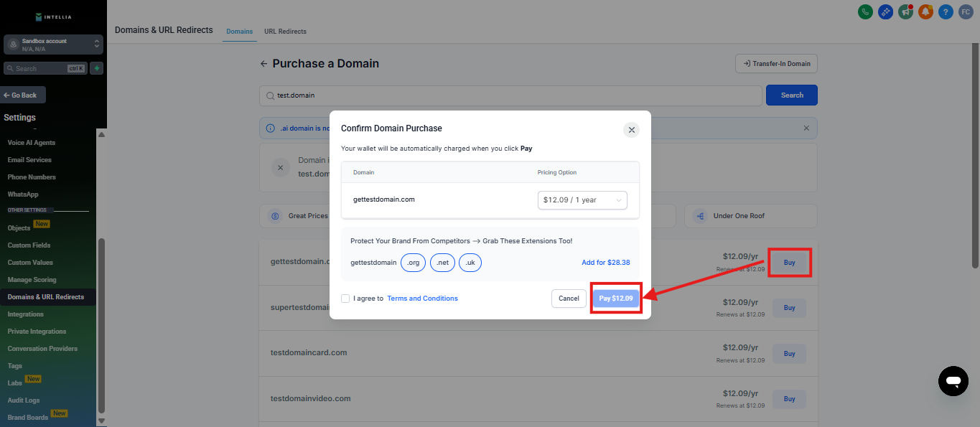The image size is (980, 427).
Task: Open the $12.09 / 1 year pricing dropdown
Action: click(x=582, y=200)
